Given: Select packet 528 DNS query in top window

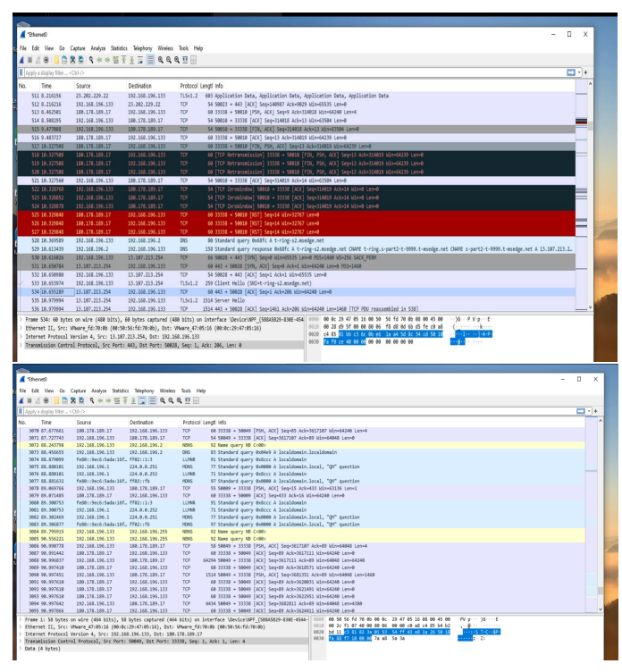Looking at the screenshot, I should 296,240.
